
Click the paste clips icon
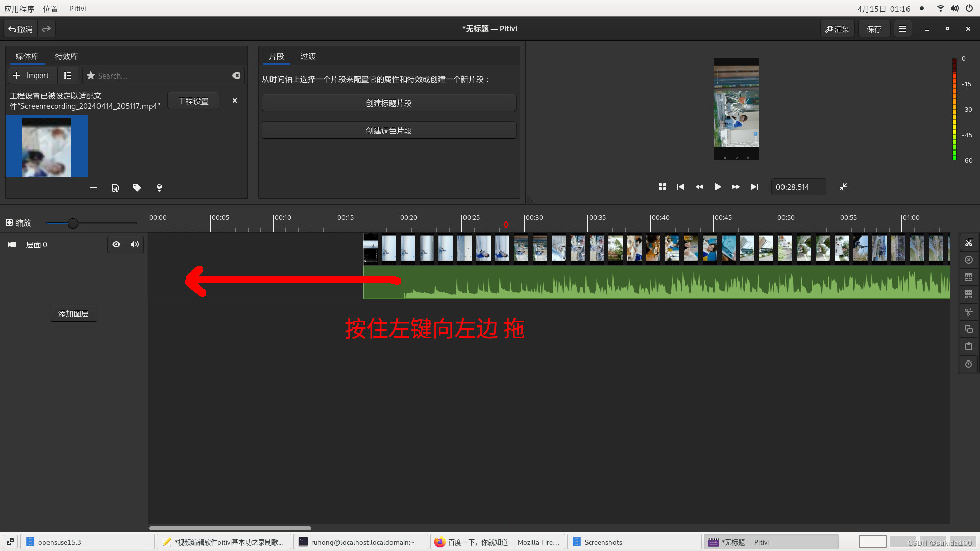click(x=968, y=347)
